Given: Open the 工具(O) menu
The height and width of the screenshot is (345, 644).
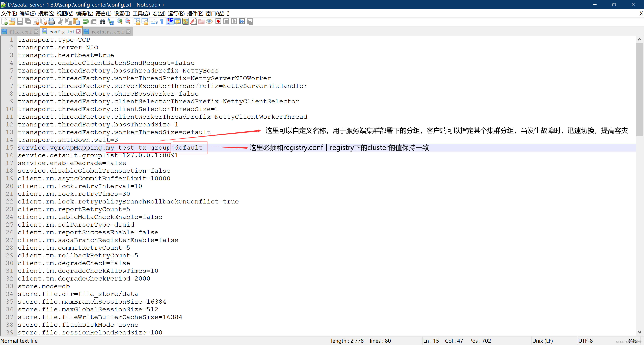Looking at the screenshot, I should pyautogui.click(x=141, y=13).
